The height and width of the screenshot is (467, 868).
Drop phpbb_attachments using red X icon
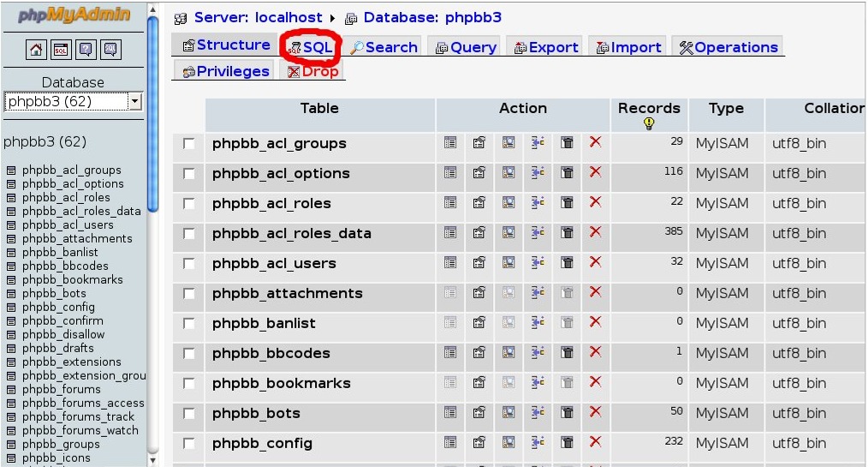point(596,292)
